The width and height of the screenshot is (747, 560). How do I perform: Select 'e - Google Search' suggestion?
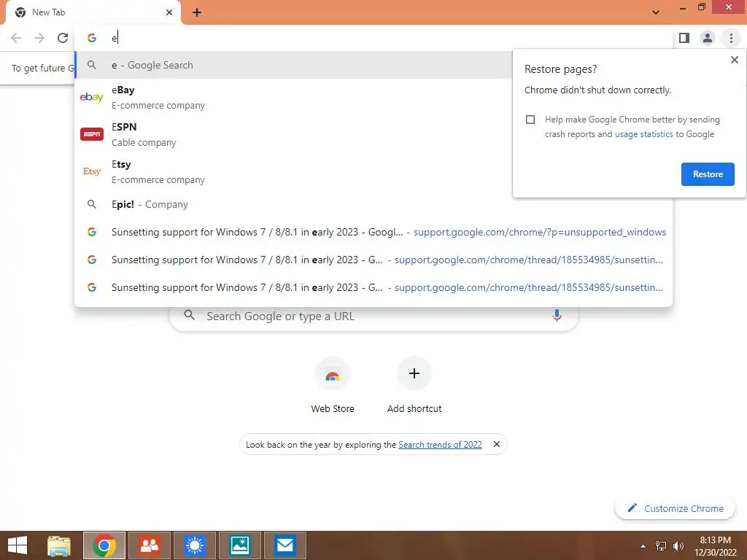click(294, 65)
